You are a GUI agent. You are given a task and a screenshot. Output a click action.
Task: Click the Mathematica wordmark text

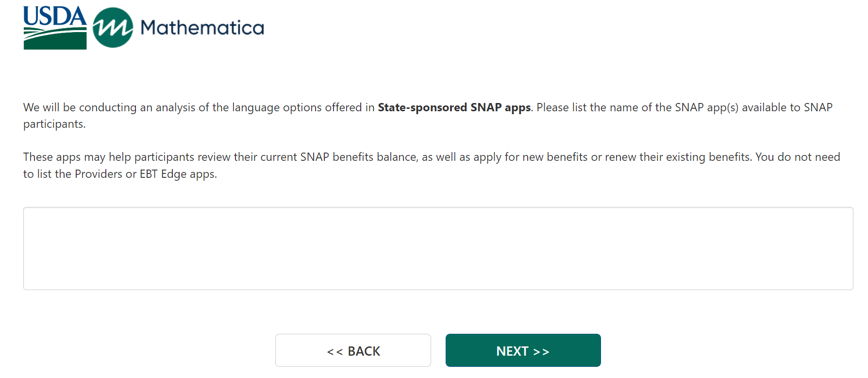coord(202,28)
